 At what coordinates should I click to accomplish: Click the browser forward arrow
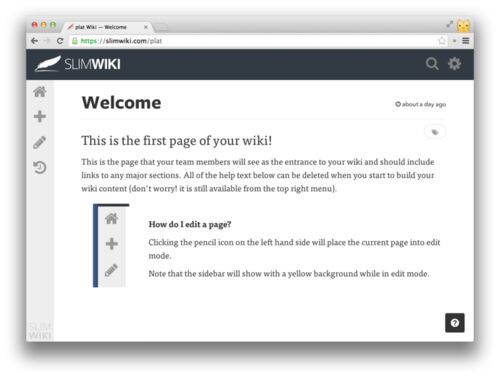tap(47, 41)
